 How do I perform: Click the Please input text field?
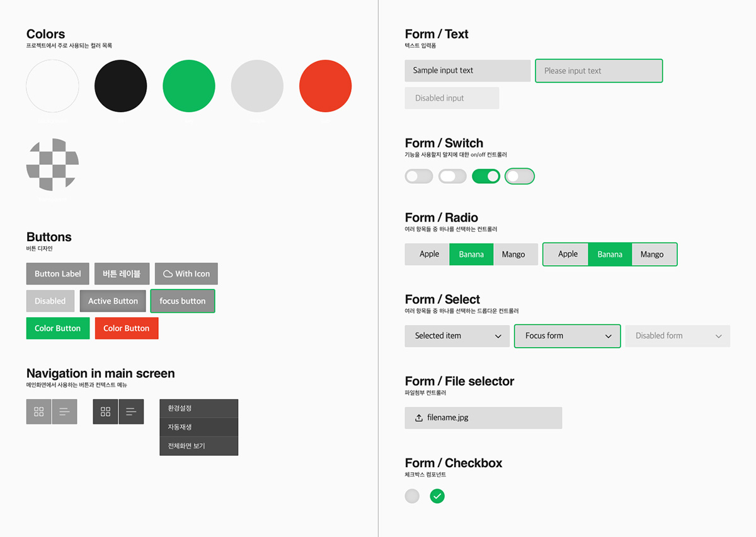(x=598, y=71)
